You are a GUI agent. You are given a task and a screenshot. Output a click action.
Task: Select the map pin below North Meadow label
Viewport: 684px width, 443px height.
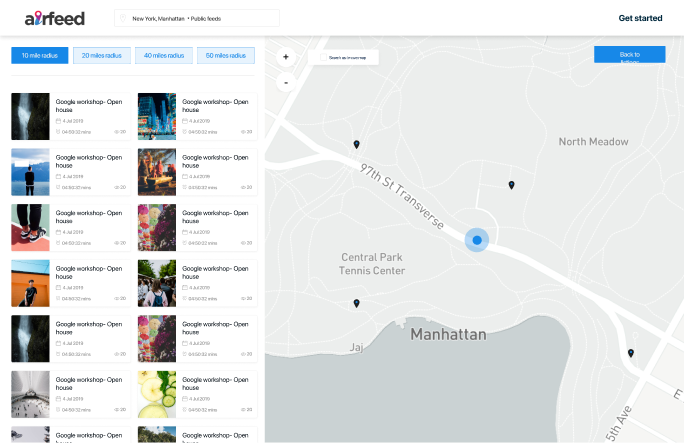(512, 185)
